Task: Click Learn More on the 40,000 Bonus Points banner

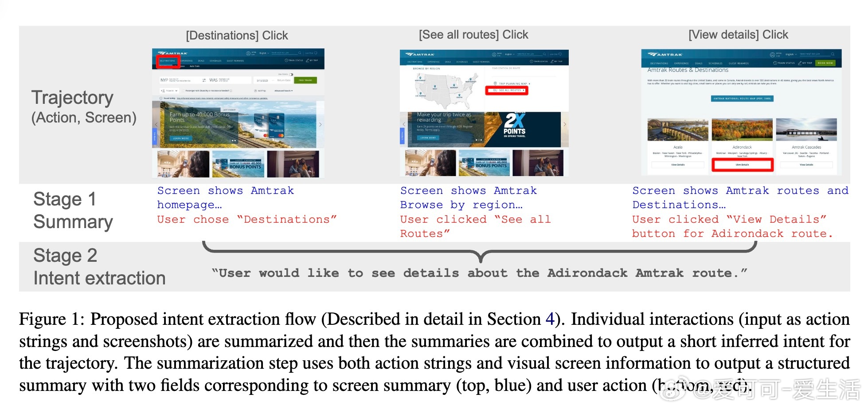Action: 181,138
